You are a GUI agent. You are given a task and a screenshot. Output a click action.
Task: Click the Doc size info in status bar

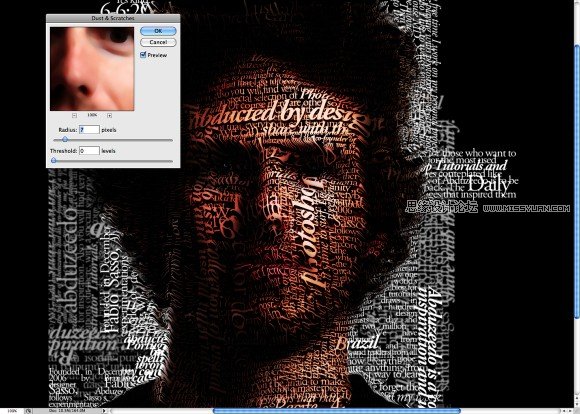click(67, 411)
